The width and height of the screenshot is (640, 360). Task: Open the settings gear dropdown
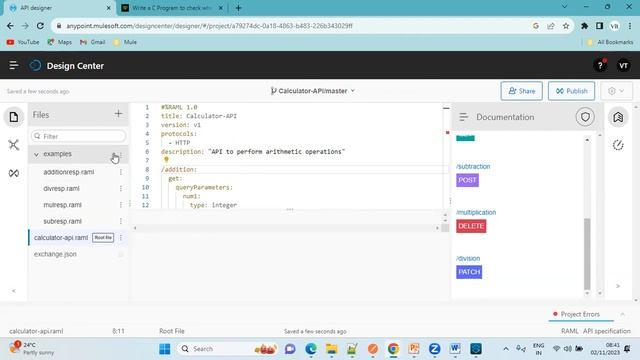click(616, 91)
